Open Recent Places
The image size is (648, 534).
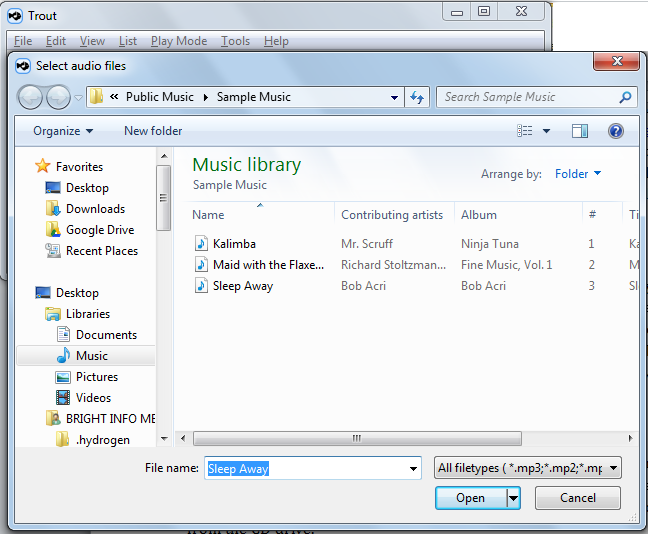[92, 251]
